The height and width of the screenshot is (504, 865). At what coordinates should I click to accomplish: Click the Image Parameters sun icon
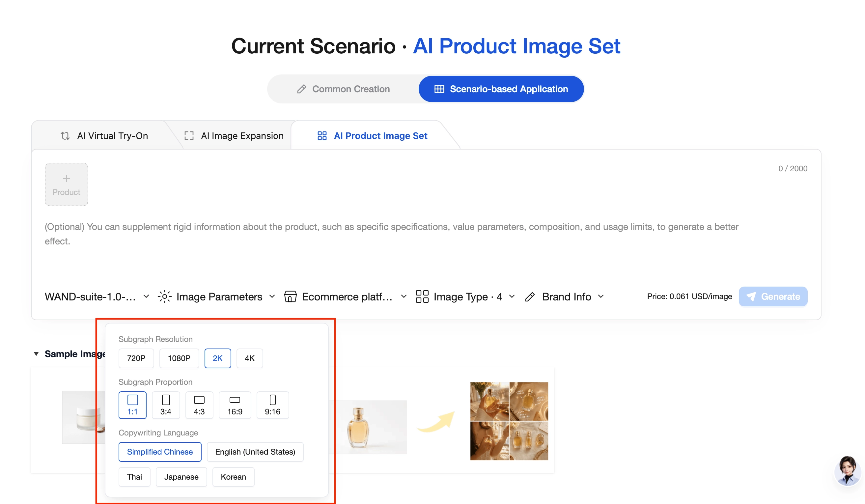pos(165,296)
